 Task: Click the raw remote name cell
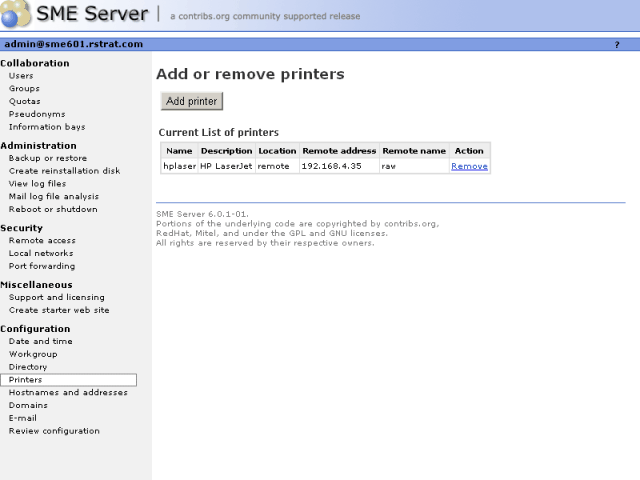[414, 166]
